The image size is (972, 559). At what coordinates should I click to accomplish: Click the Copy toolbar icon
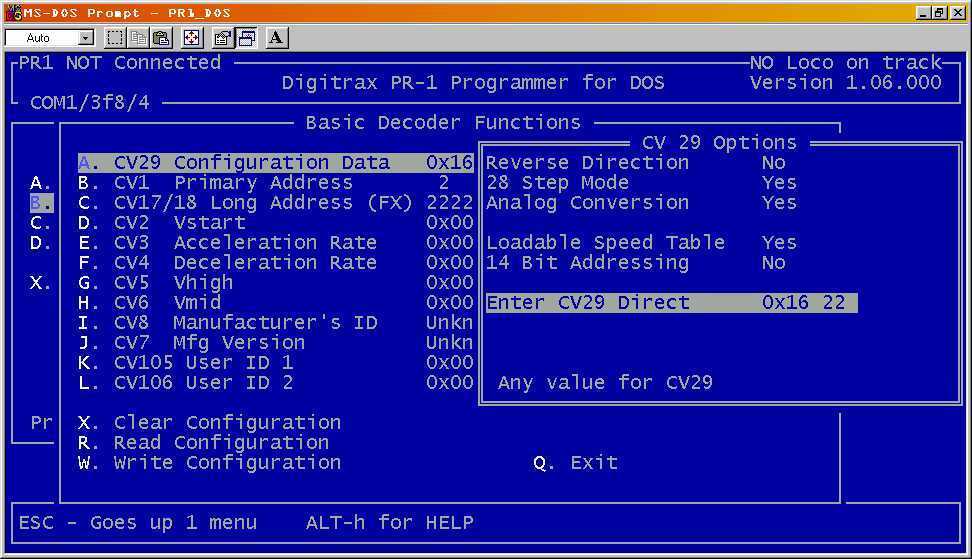(x=138, y=38)
